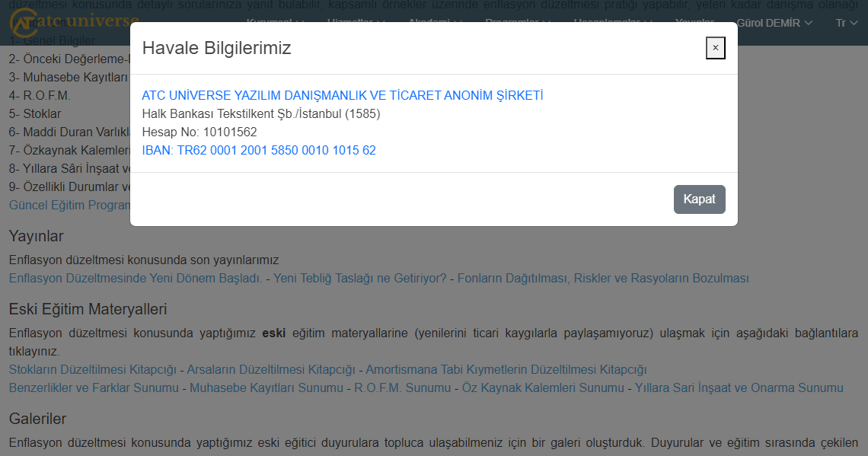The image size is (868, 456).
Task: Open Amortismana Tabi Kıymetlerin Düzeltilmesi Kitapçığı
Action: 506,369
